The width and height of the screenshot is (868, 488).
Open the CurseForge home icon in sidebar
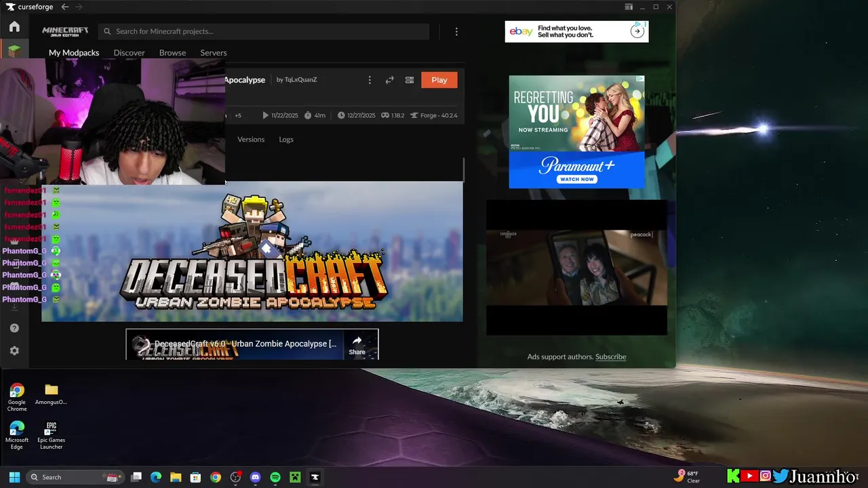14,27
